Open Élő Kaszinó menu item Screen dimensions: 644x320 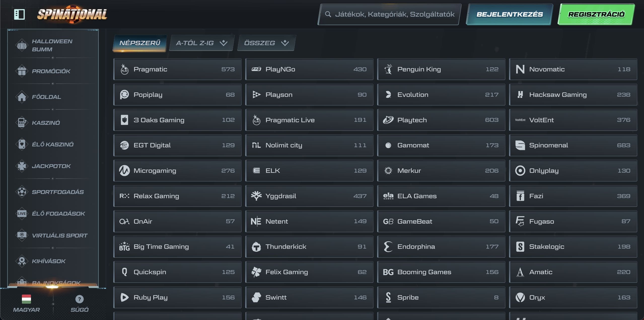tap(53, 144)
